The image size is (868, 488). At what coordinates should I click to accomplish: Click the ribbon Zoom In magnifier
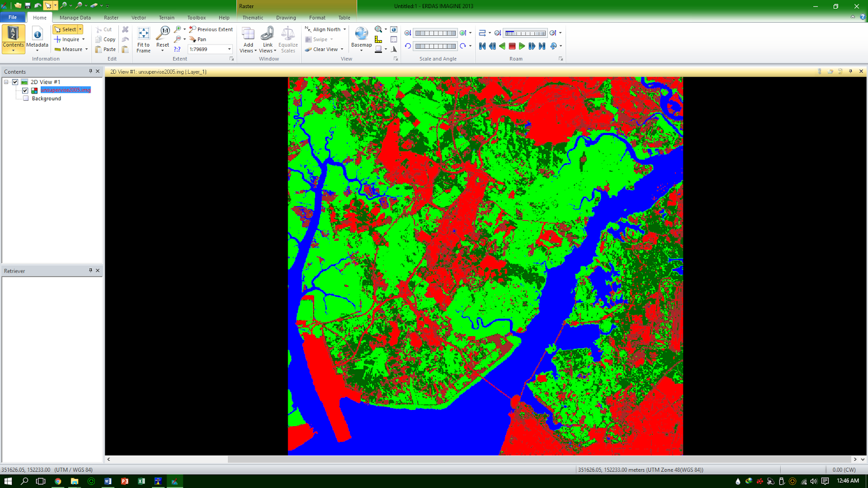177,29
